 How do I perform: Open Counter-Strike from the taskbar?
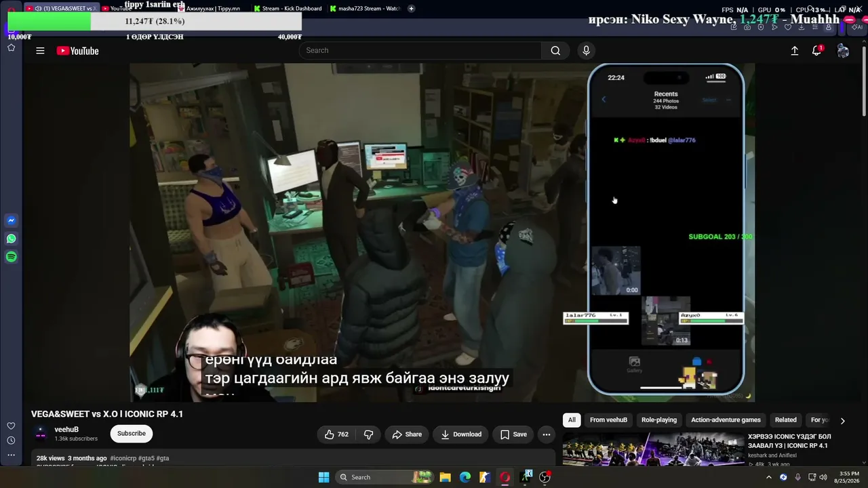click(x=485, y=477)
